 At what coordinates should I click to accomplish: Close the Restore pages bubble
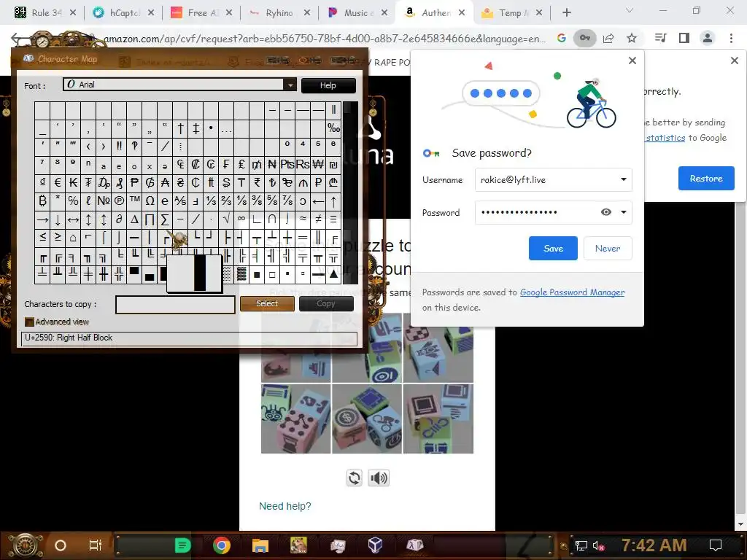[735, 61]
